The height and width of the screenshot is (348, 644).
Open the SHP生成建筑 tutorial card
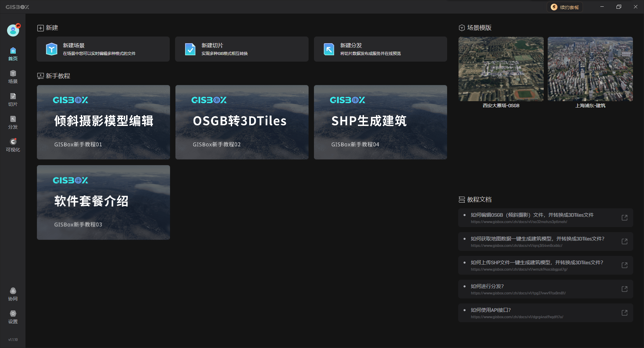pyautogui.click(x=380, y=122)
